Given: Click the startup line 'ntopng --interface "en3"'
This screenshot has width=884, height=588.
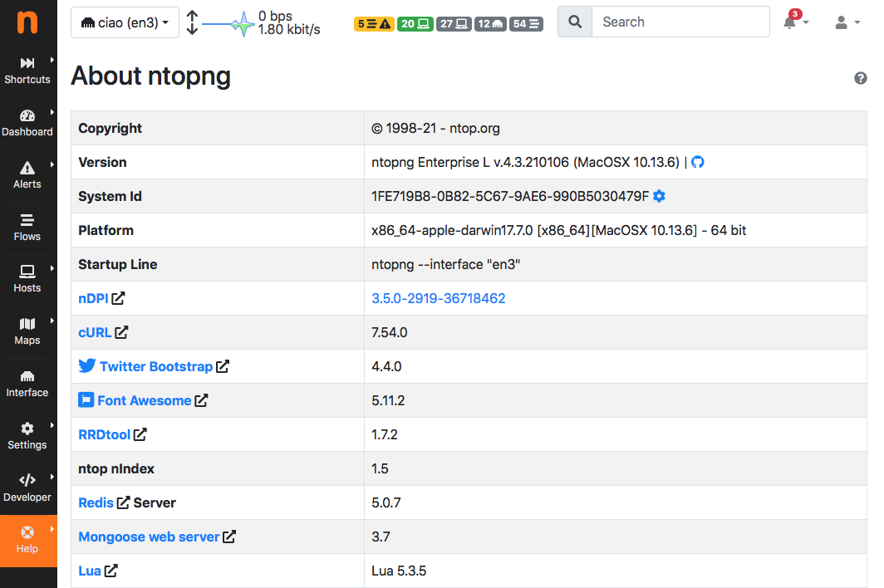Looking at the screenshot, I should [x=445, y=264].
